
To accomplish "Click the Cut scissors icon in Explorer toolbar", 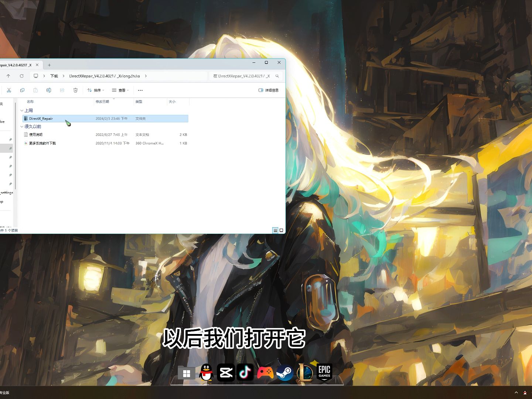I will point(9,90).
